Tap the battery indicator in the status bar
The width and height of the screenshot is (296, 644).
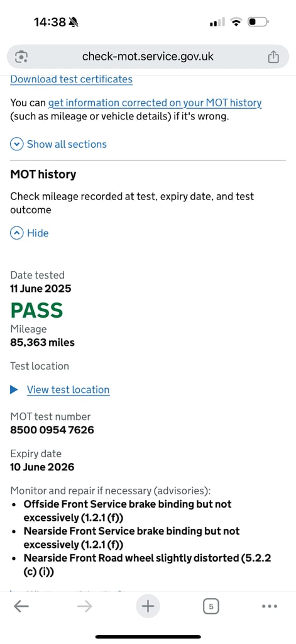[258, 21]
